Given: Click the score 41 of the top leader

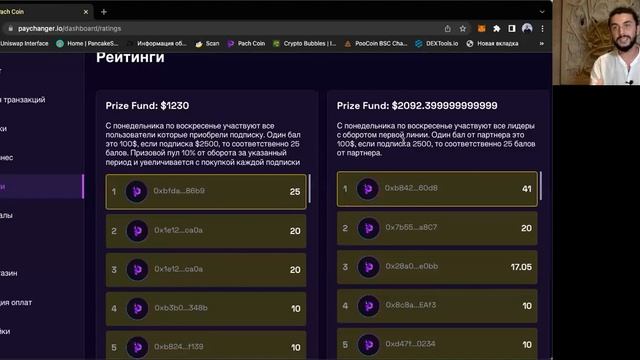Looking at the screenshot, I should click(527, 189).
